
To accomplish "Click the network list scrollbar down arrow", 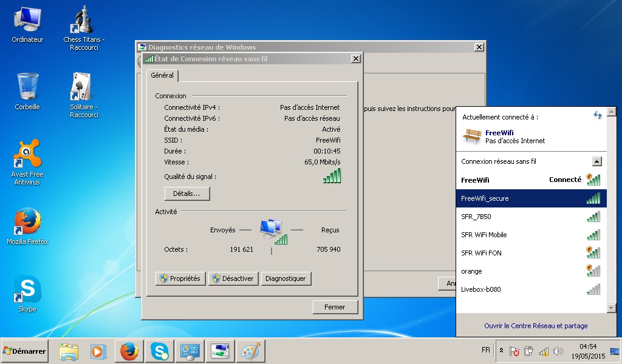I will 611,308.
